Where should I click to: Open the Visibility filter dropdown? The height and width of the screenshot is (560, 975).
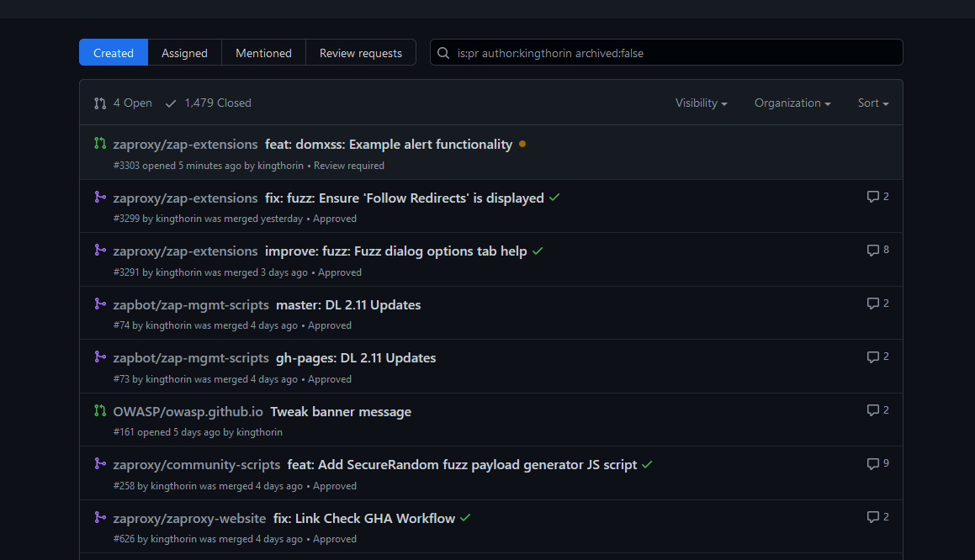[701, 103]
